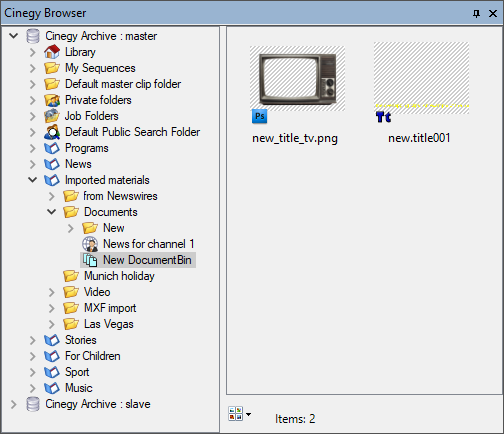The image size is (504, 434).
Task: Select the Music tree label
Action: [79, 388]
